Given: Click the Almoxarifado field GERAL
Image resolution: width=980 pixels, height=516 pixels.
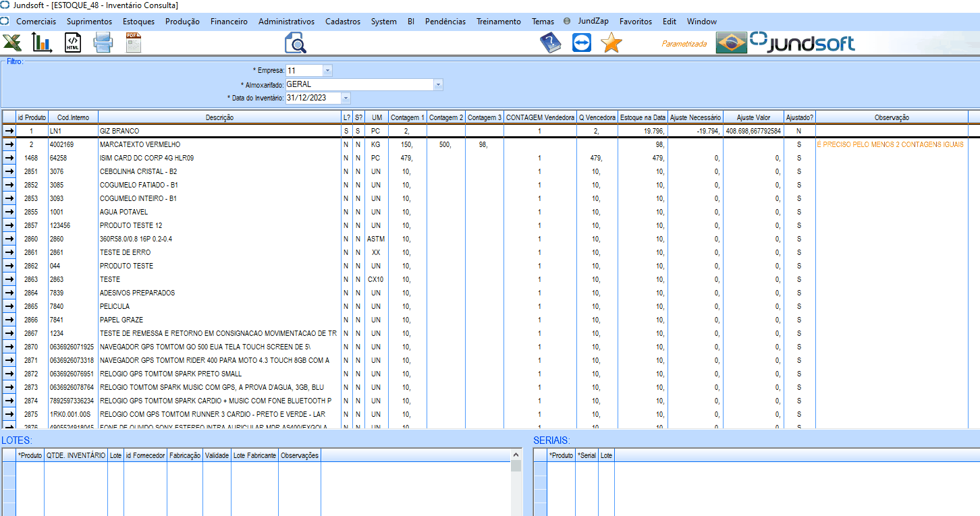Looking at the screenshot, I should [360, 84].
